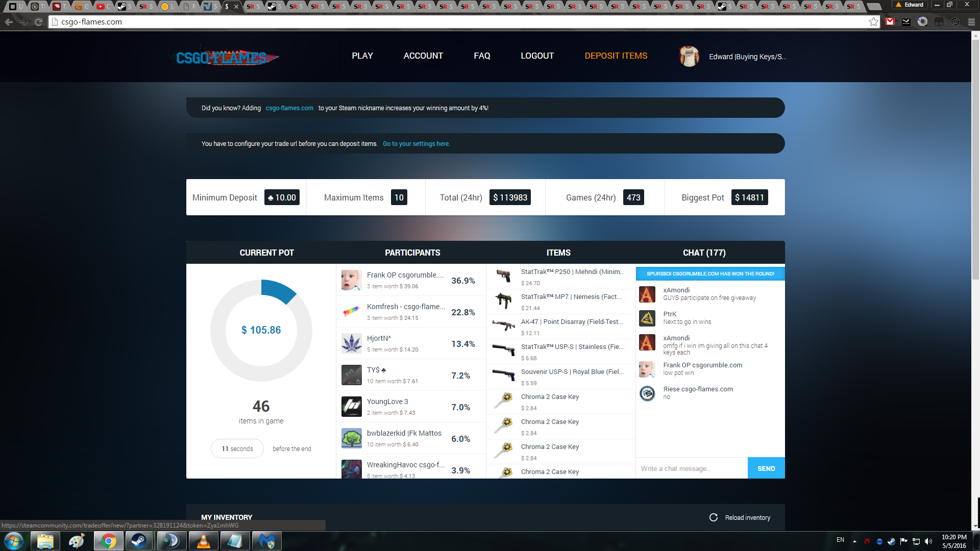
Task: Click Frank OP participant avatar
Action: [351, 280]
